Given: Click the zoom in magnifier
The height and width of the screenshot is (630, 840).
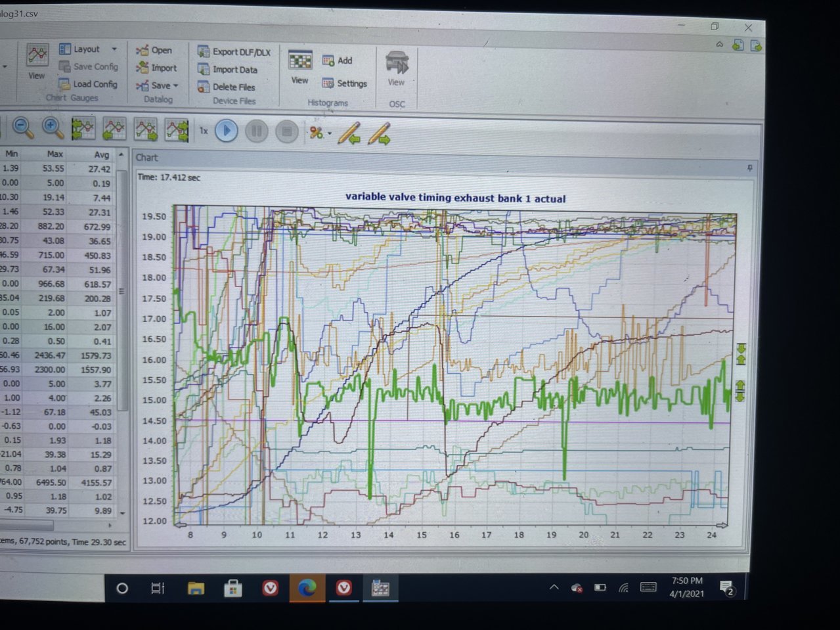Looking at the screenshot, I should coord(53,128).
